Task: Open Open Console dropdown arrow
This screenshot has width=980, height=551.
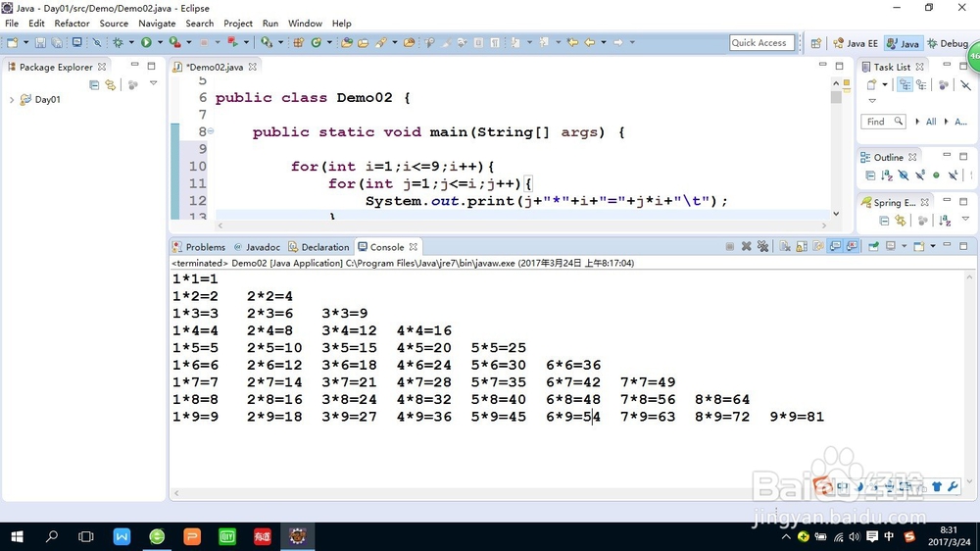Action: point(933,246)
